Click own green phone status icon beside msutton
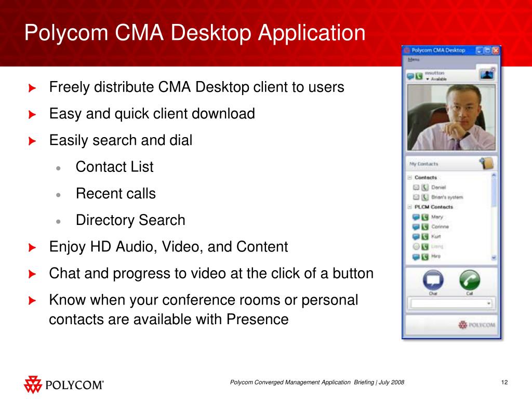 coord(419,76)
